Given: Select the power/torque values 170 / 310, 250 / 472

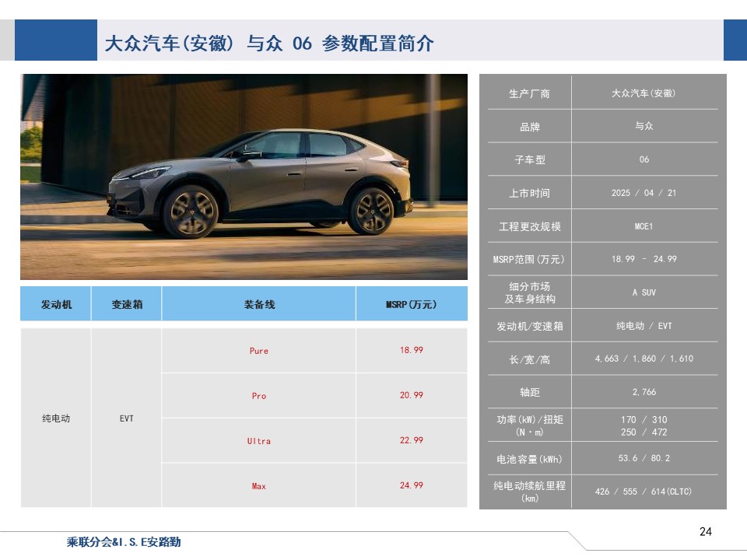Looking at the screenshot, I should pos(644,425).
